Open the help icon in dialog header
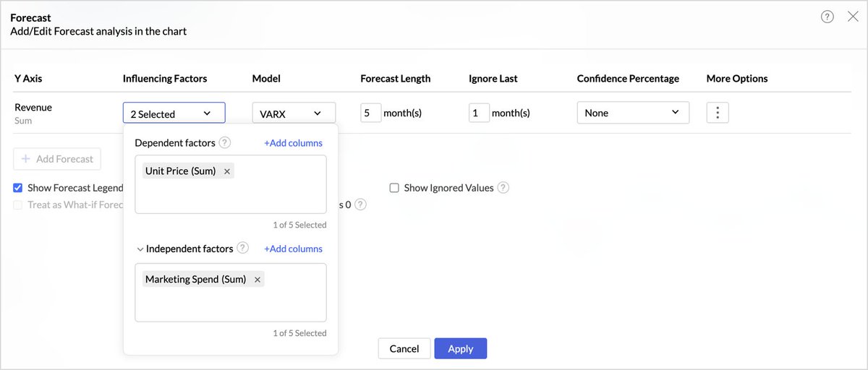The image size is (868, 370). pyautogui.click(x=827, y=17)
